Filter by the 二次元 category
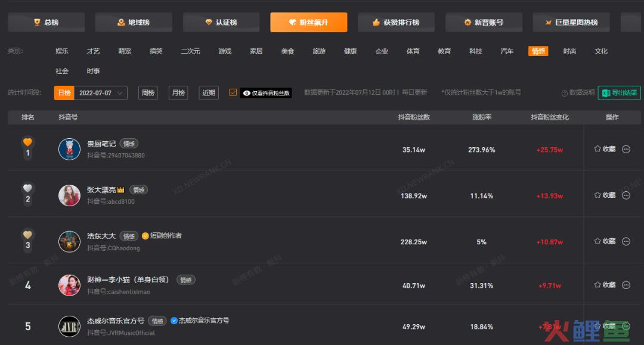The width and height of the screenshot is (644, 345). (191, 51)
